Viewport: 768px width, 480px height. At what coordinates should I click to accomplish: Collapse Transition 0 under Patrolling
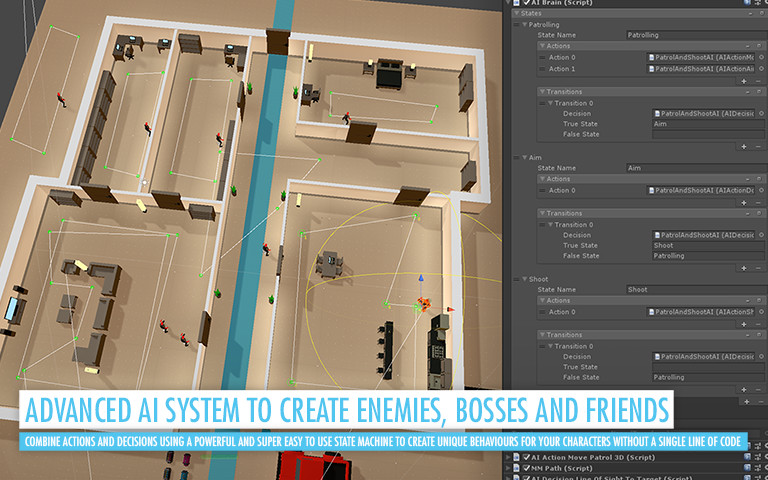(550, 103)
